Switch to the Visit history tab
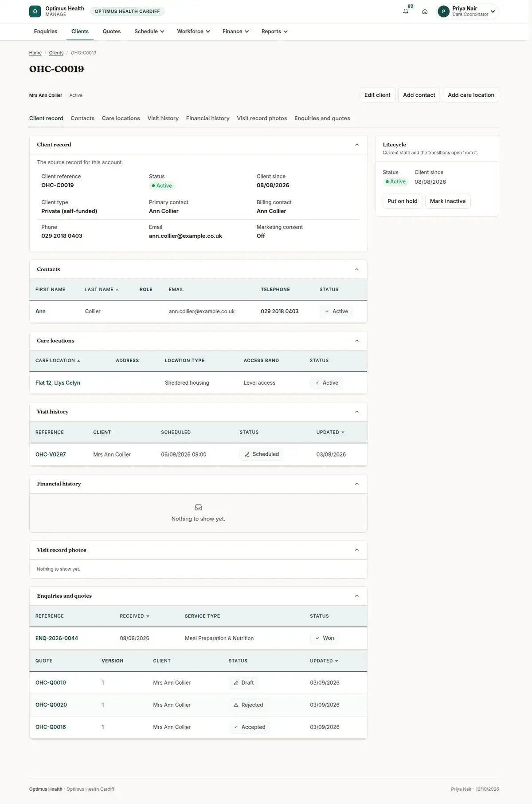Viewport: 532px width, 804px height. [163, 118]
